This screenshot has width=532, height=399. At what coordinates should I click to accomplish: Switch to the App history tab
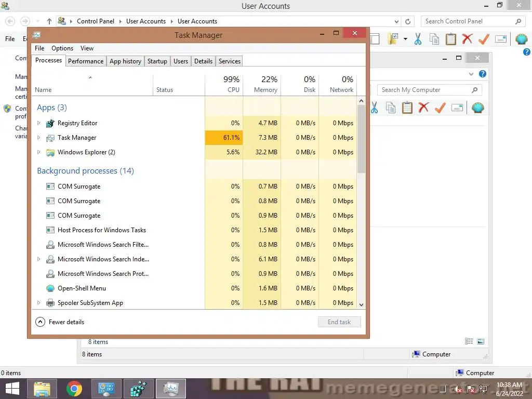[x=125, y=61]
